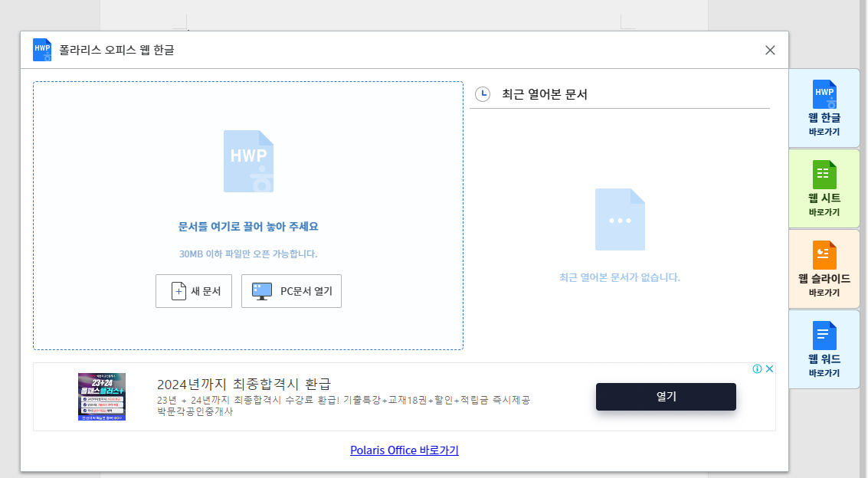Open 웹 워드 바로가기 shortcut tab

824,349
